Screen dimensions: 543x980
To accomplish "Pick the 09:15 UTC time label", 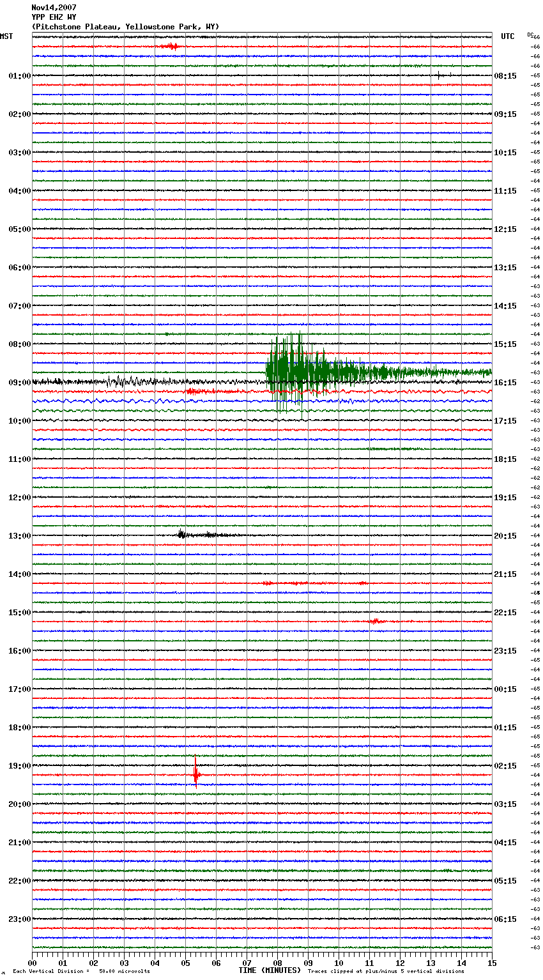I will pyautogui.click(x=505, y=114).
